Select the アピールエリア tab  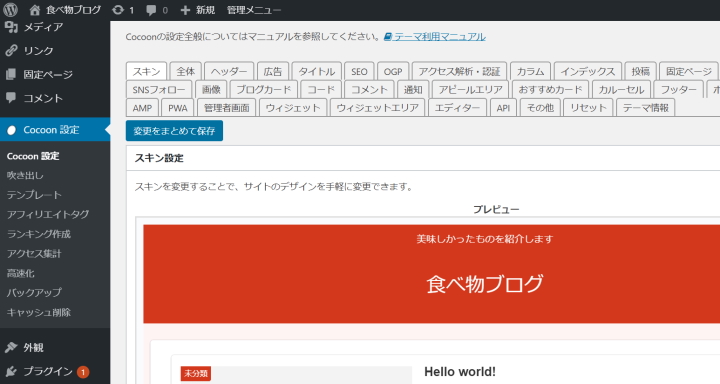pos(470,90)
